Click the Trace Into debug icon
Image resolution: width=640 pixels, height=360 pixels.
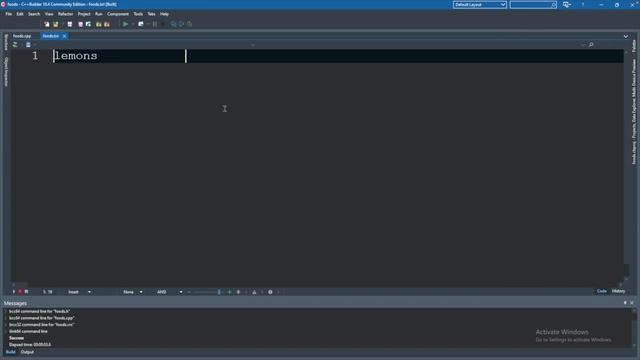182,24
